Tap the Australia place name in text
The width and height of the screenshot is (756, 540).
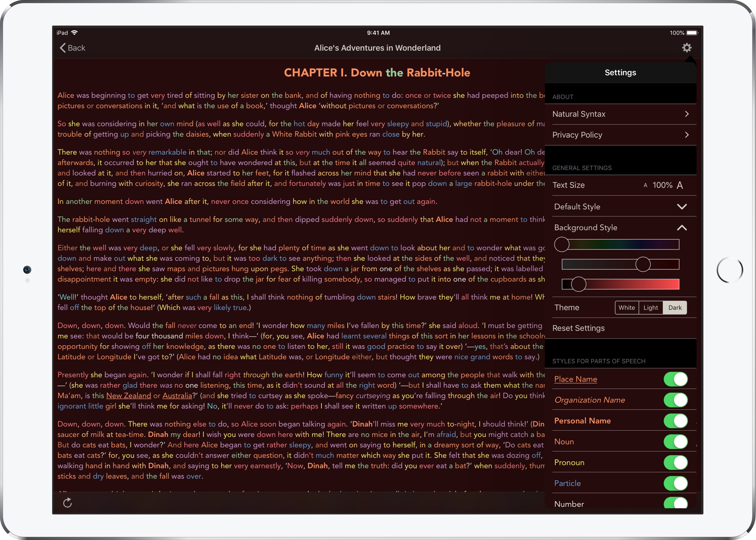click(177, 396)
